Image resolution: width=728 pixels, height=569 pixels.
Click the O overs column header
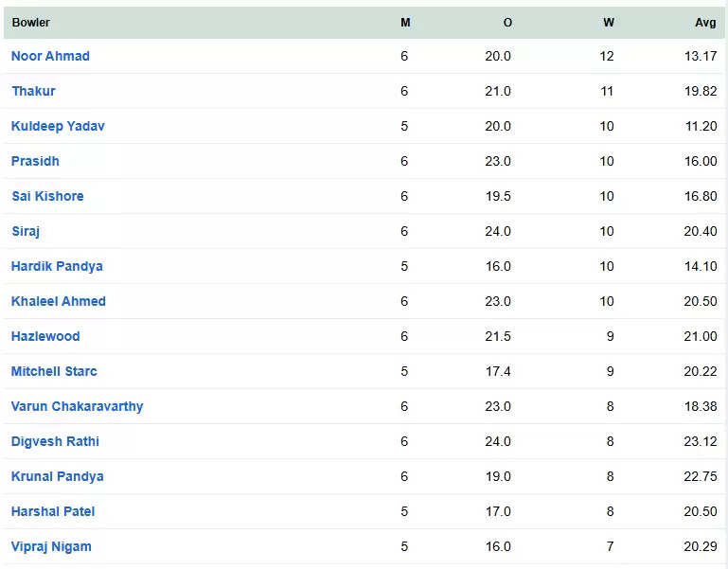click(x=507, y=23)
